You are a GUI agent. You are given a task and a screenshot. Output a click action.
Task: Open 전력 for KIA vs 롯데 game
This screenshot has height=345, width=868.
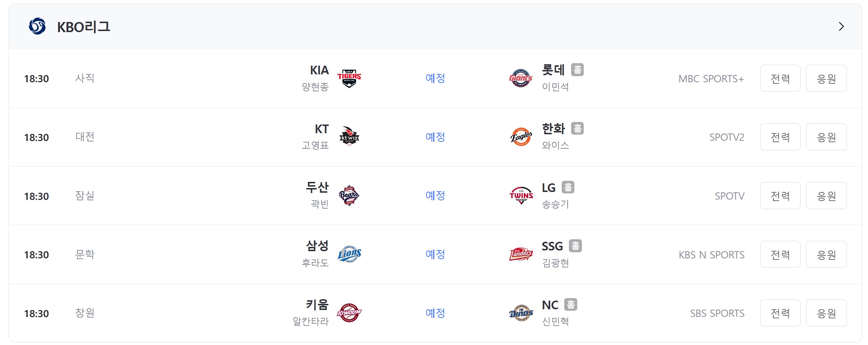780,78
